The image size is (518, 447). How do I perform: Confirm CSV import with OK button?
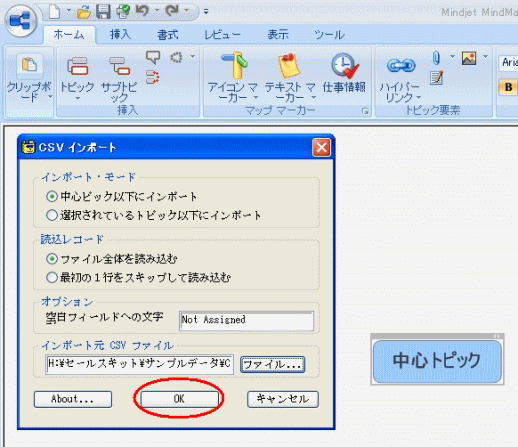(x=179, y=399)
